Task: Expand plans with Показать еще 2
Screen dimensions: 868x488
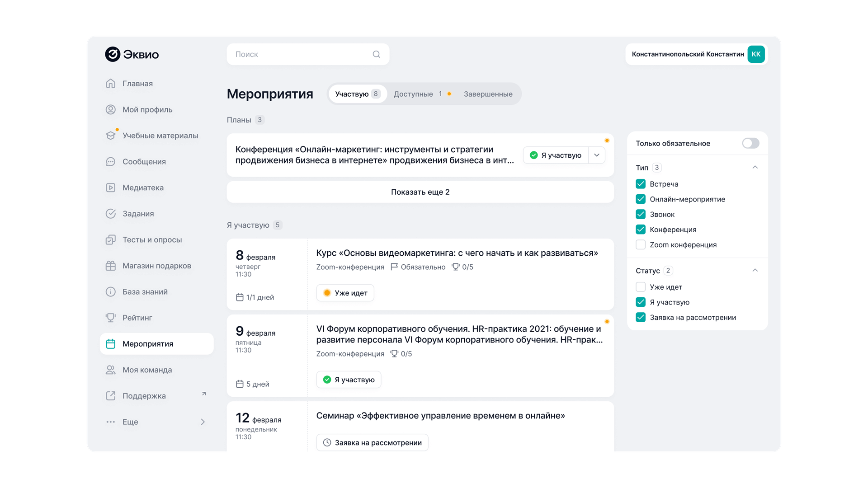Action: pyautogui.click(x=420, y=192)
